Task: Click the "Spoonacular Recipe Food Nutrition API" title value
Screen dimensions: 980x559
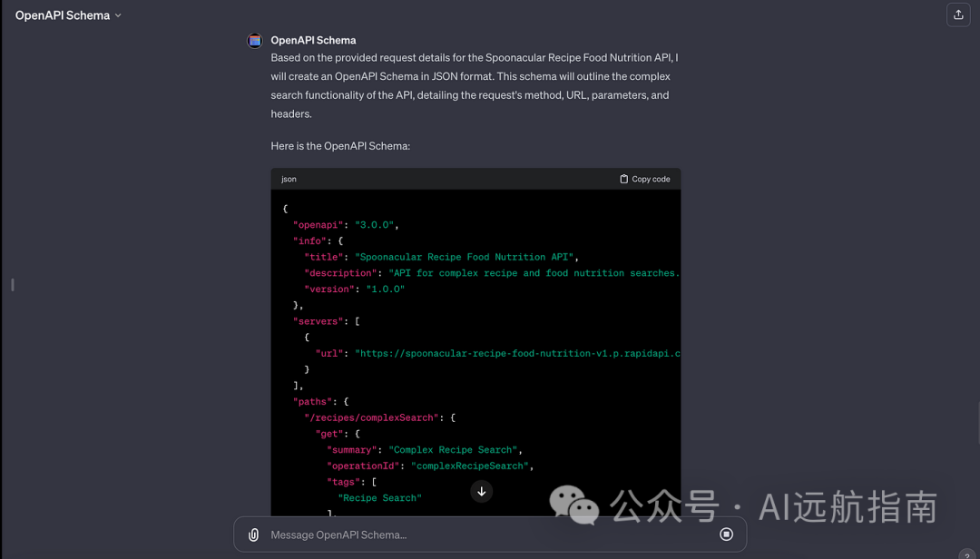Action: click(x=465, y=257)
